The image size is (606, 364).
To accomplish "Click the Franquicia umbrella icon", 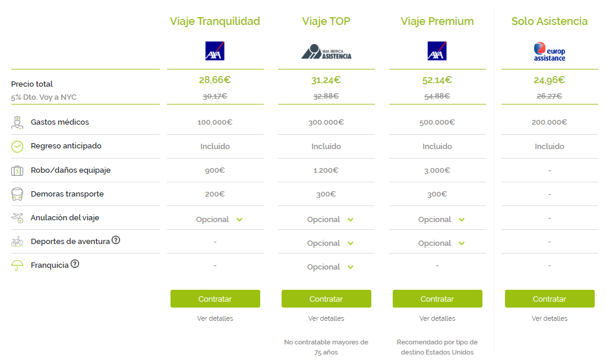I will pos(17,265).
